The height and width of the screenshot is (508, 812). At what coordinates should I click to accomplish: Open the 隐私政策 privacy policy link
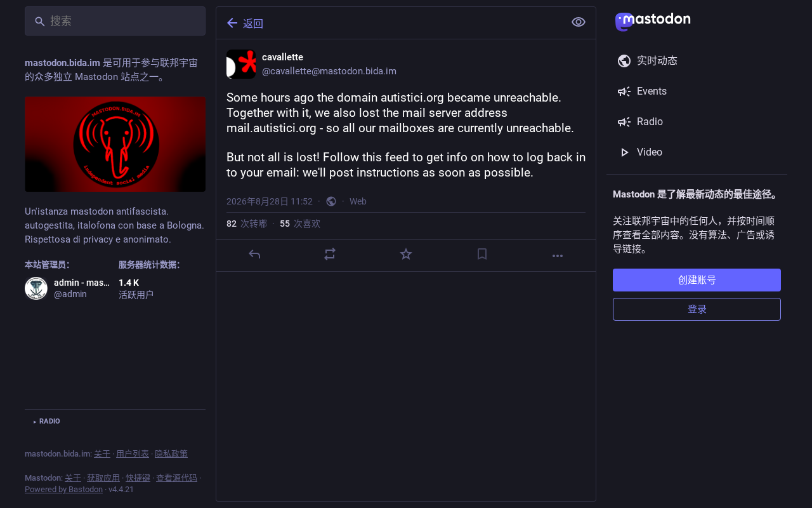[171, 453]
